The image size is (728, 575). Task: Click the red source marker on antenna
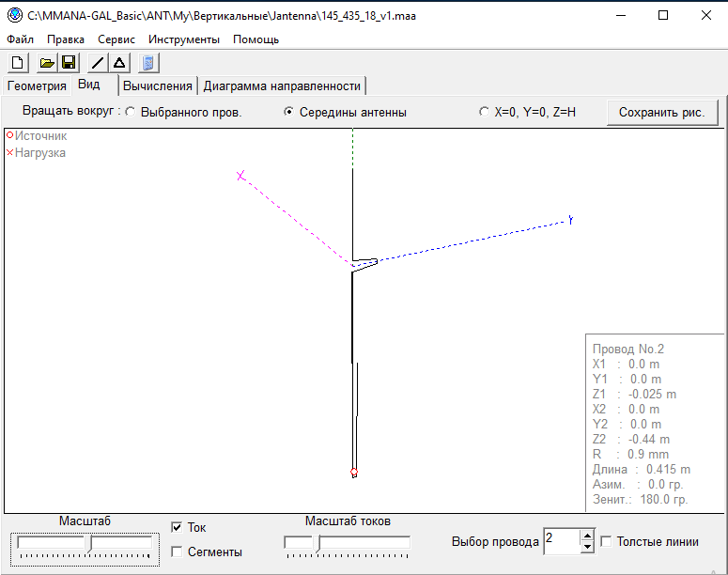pos(354,472)
